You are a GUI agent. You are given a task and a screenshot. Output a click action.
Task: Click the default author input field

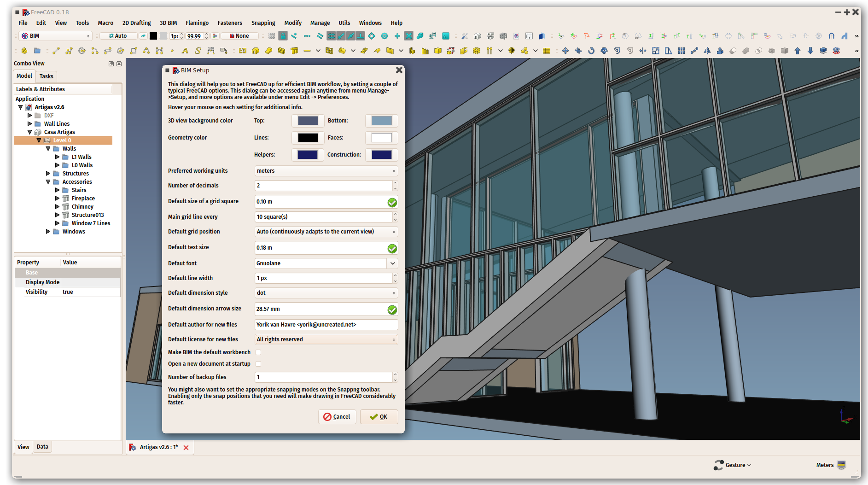click(x=326, y=325)
